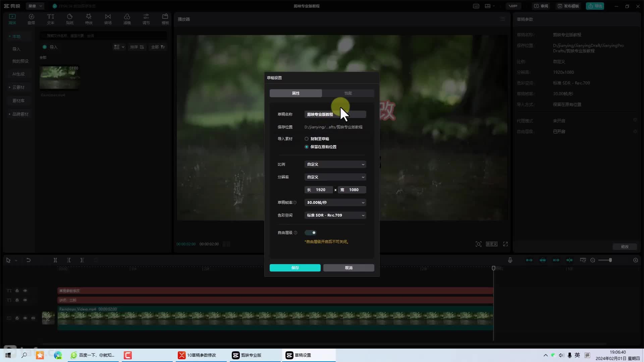644x362 pixels.
Task: Click the player fullscreen icon
Action: (505, 244)
